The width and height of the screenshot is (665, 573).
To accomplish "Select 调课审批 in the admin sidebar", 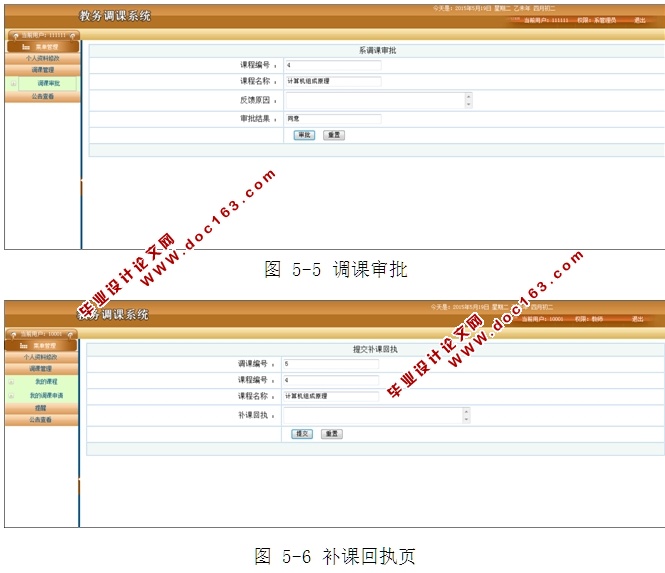I will coord(48,83).
